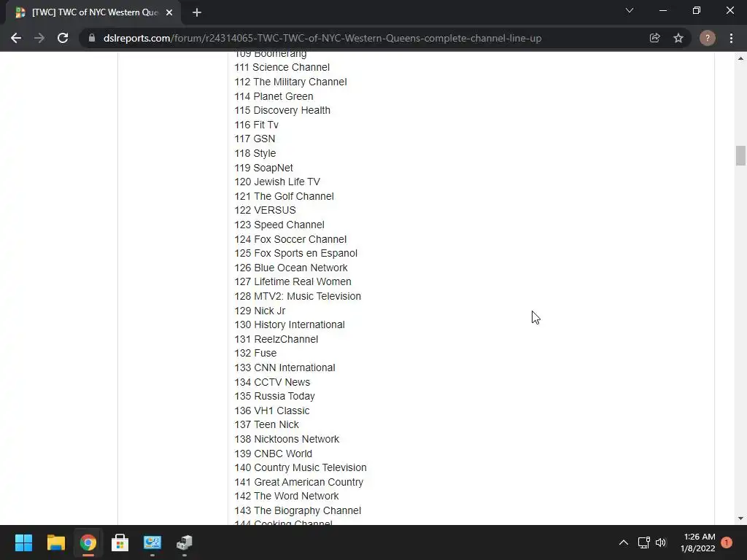This screenshot has height=560, width=747.
Task: Click the share page icon
Action: click(x=654, y=38)
